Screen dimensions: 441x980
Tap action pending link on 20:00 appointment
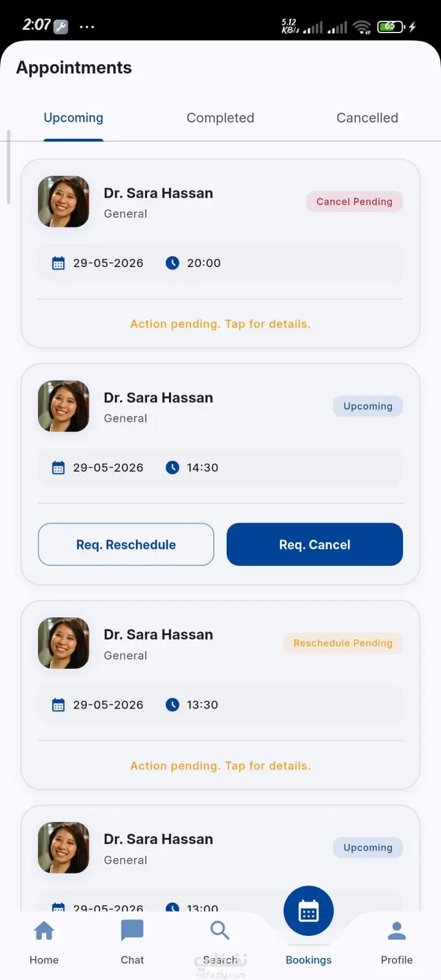point(221,324)
